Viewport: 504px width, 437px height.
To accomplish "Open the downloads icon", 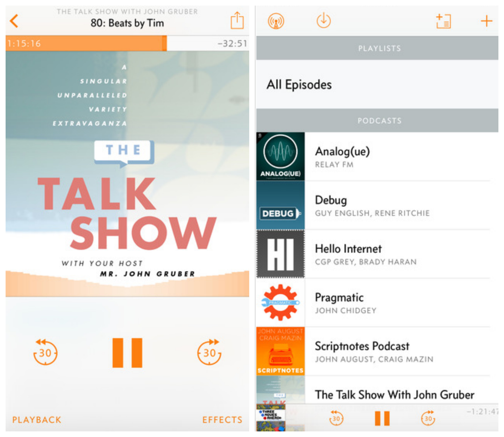I will click(x=324, y=20).
